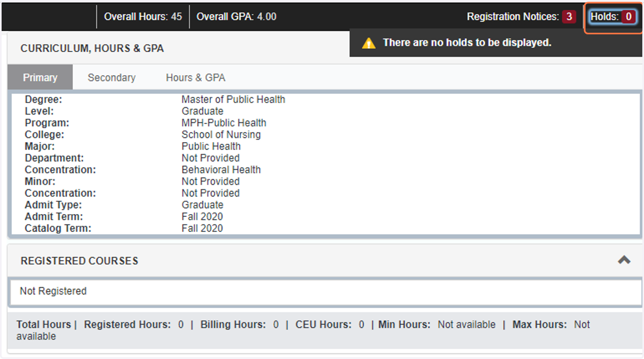Screen dimensions: 644x359
Task: Switch to the Primary tab
Action: coord(40,77)
